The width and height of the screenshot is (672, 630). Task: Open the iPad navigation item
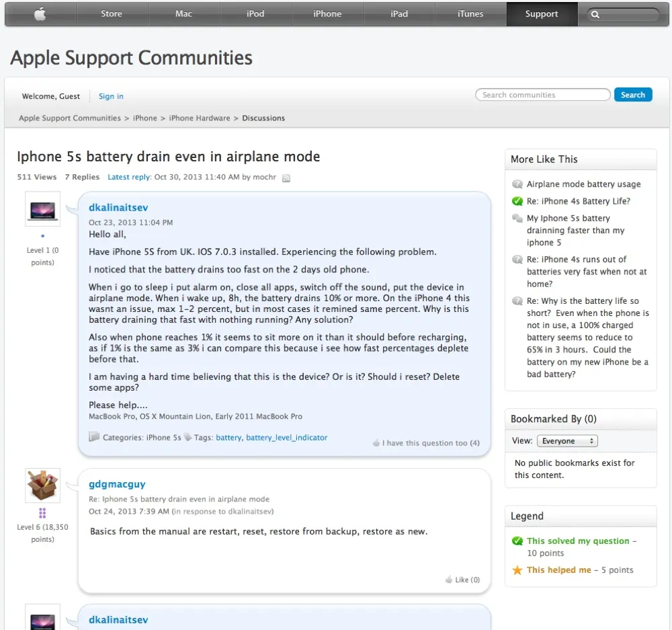(399, 13)
